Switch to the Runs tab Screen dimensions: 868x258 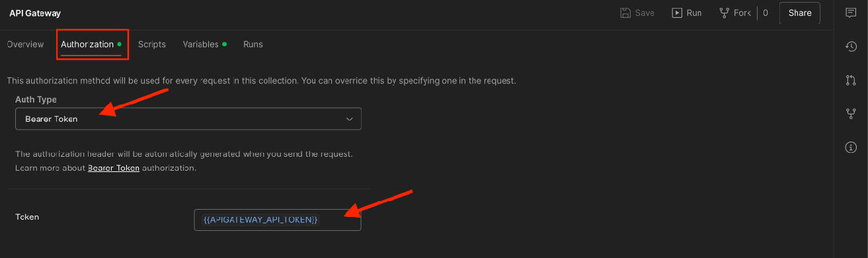click(253, 44)
